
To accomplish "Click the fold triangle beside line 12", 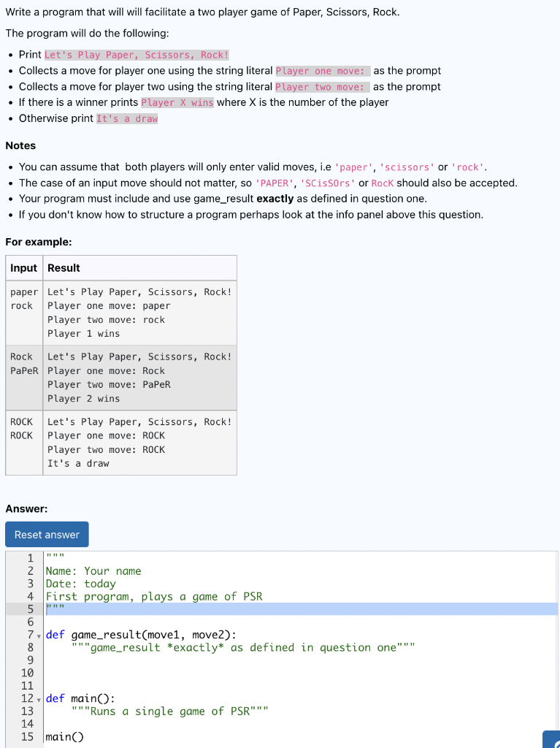I will click(x=39, y=699).
